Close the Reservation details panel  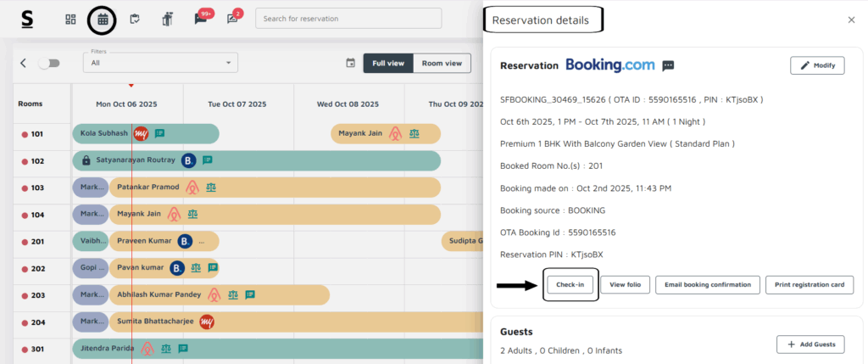(851, 20)
